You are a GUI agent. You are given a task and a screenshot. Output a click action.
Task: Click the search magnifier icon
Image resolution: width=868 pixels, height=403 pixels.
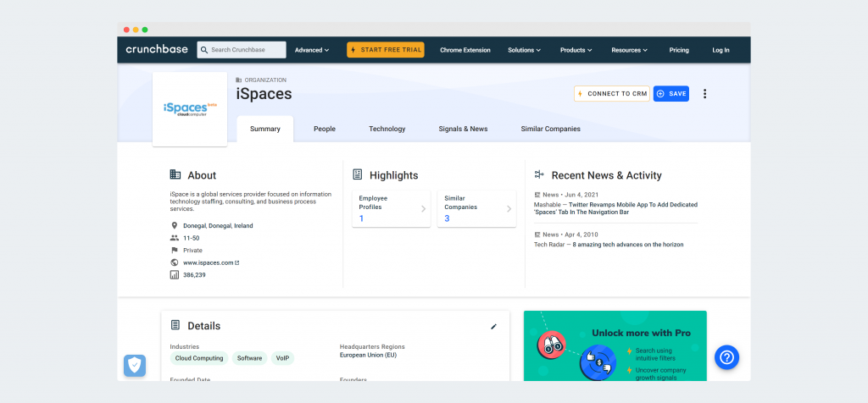point(204,50)
